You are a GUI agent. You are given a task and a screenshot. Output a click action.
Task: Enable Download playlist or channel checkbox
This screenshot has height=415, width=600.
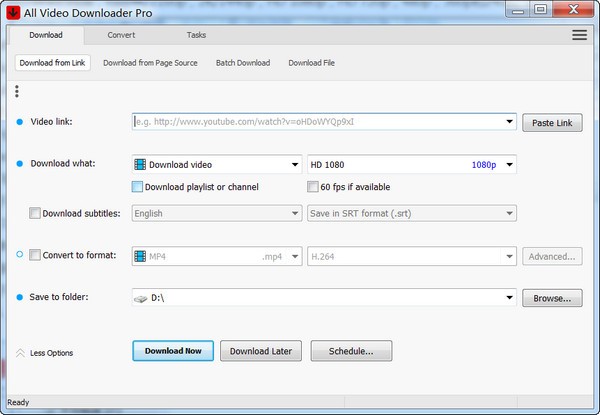point(138,187)
